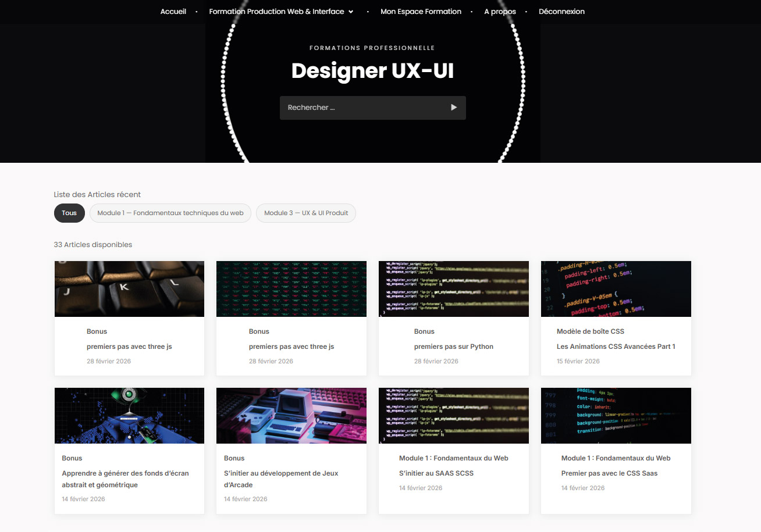Filter by Module 1 — Fondamentaux techniques du web
The height and width of the screenshot is (532, 761).
[x=170, y=213]
